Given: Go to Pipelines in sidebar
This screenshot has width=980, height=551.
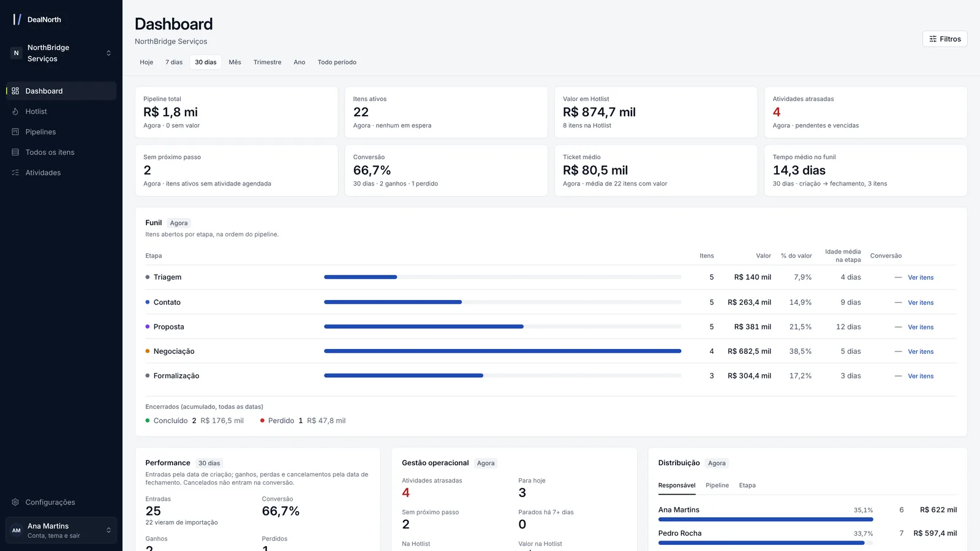Looking at the screenshot, I should click(61, 132).
